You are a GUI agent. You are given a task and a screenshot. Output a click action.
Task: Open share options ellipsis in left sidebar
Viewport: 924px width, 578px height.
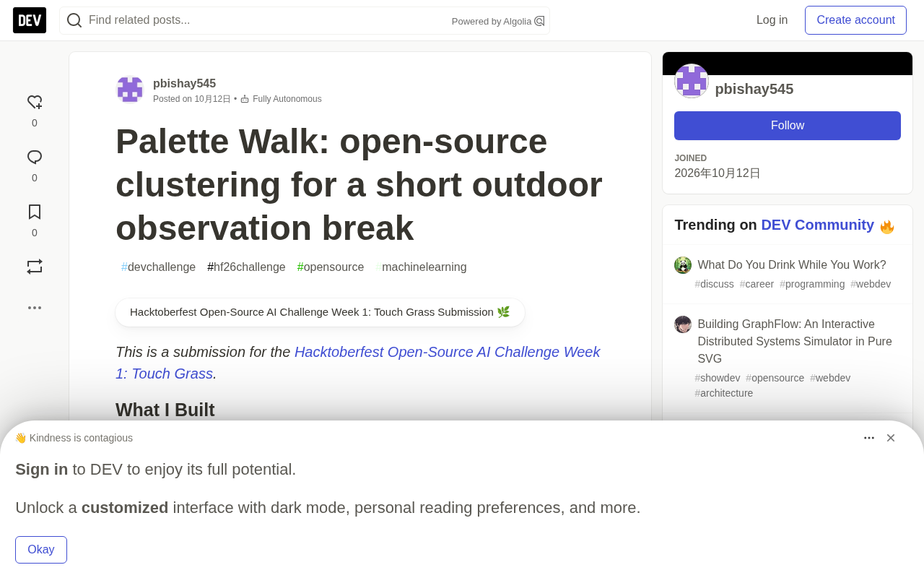tap(35, 308)
